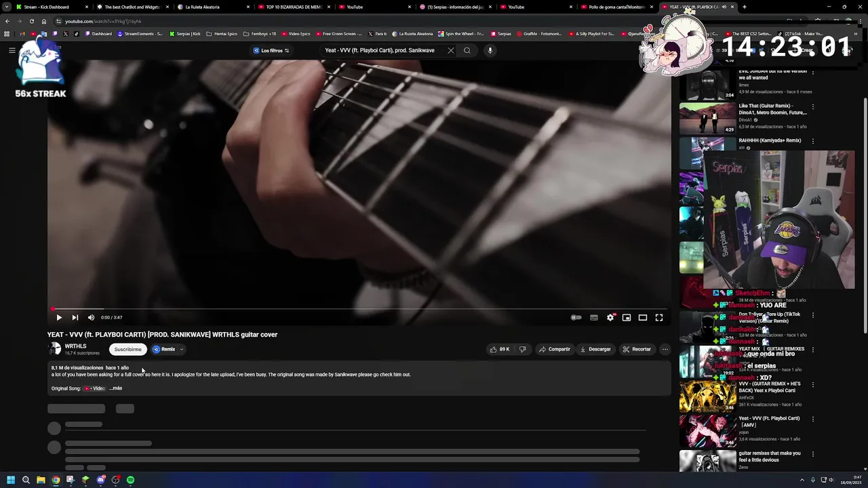Open options for Like That (Guitar Remix)
Screen dimensions: 868x488
click(813, 106)
